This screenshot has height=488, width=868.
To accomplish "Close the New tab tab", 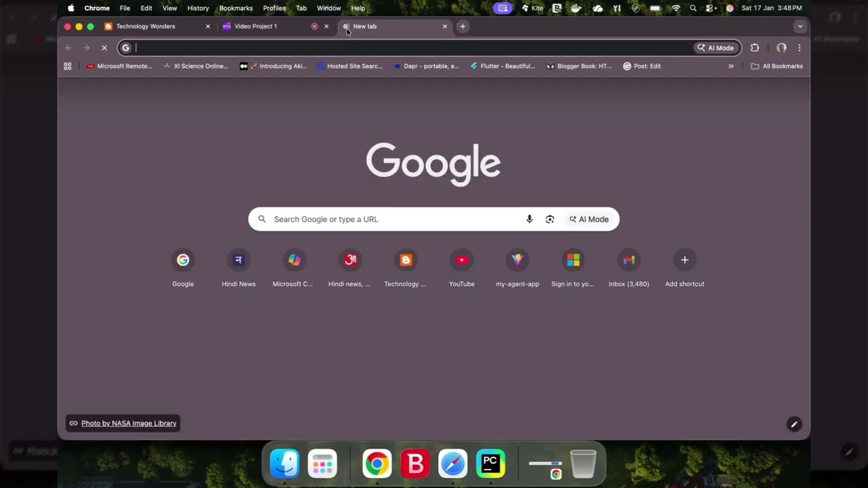I will tap(445, 26).
